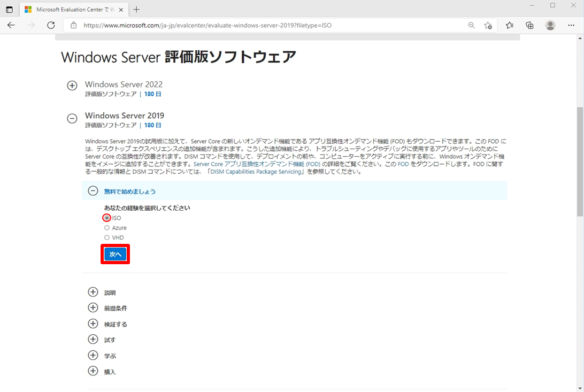View site information lock icon

point(74,25)
